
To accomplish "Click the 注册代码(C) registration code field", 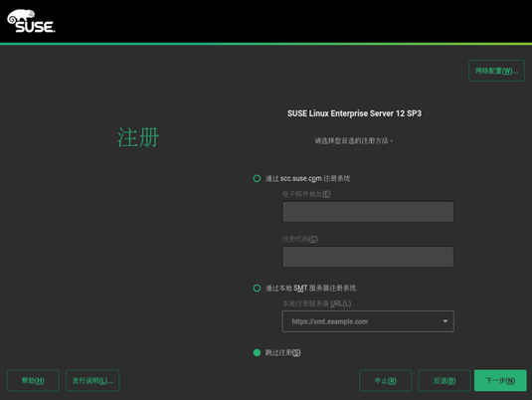I will (x=368, y=257).
